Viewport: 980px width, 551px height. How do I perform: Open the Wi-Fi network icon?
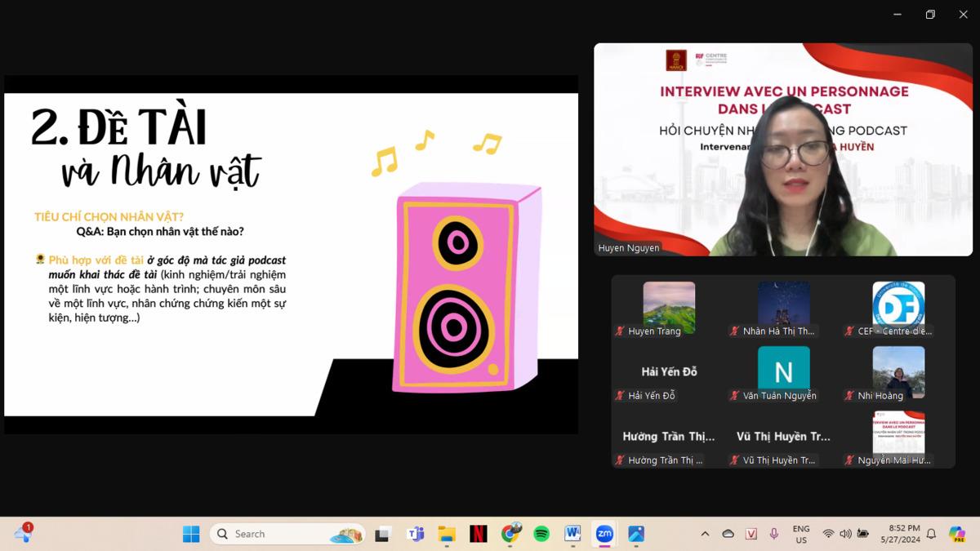828,534
